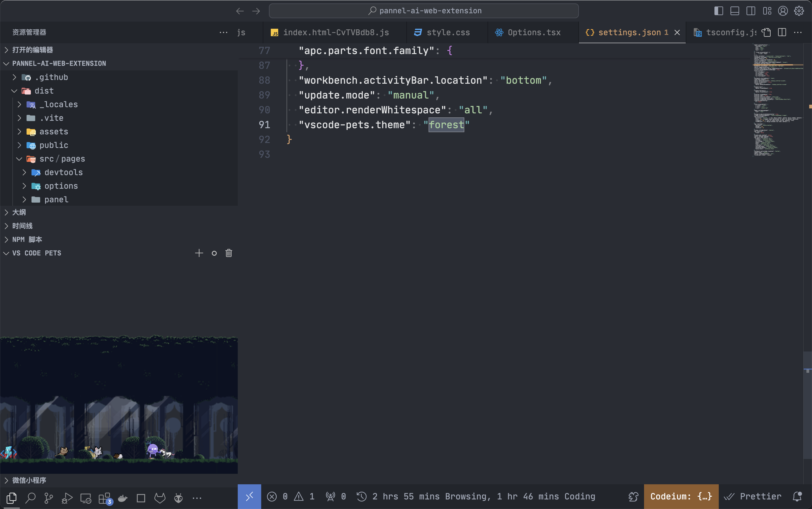Image resolution: width=812 pixels, height=509 pixels.
Task: Click the Codeium status bar button
Action: point(681,496)
